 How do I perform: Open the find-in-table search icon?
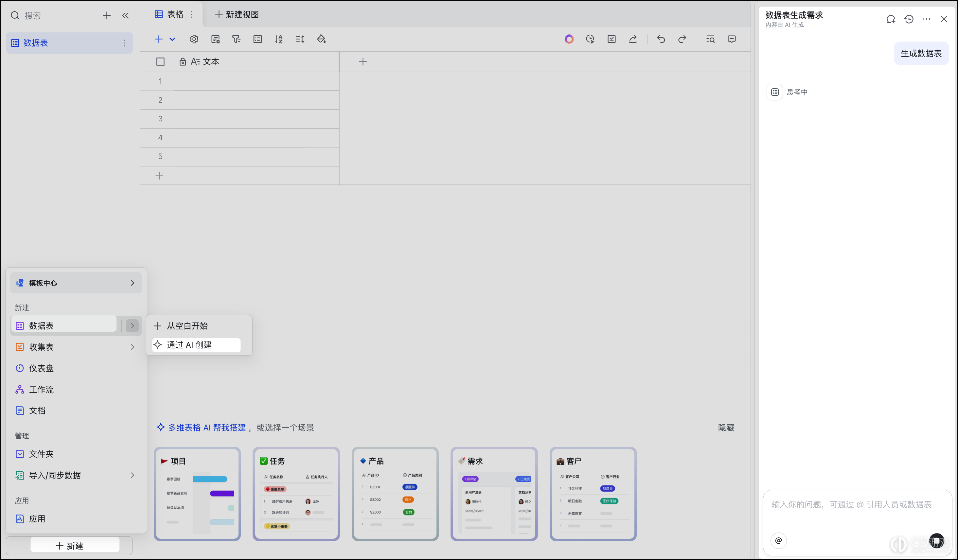coord(710,39)
